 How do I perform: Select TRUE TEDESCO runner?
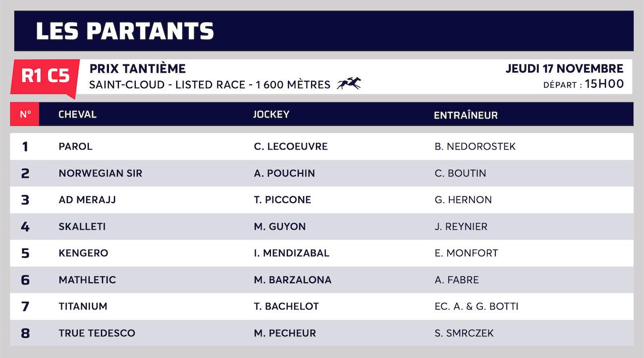(x=97, y=333)
